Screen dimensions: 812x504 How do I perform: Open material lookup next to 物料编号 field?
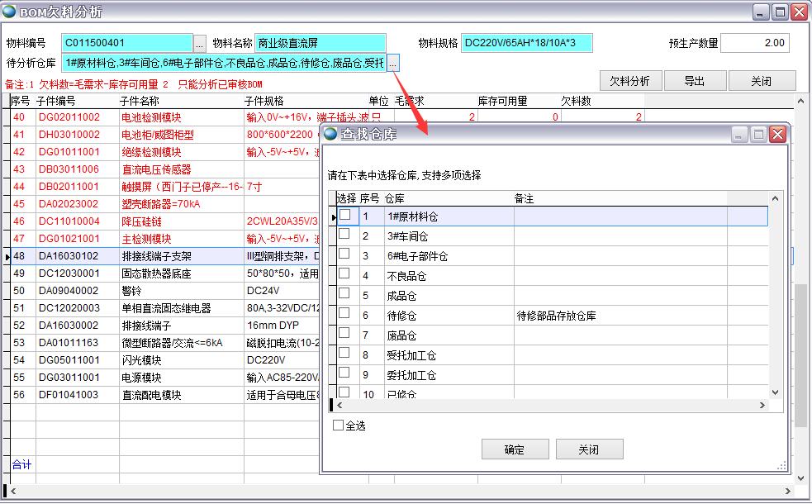[x=199, y=43]
